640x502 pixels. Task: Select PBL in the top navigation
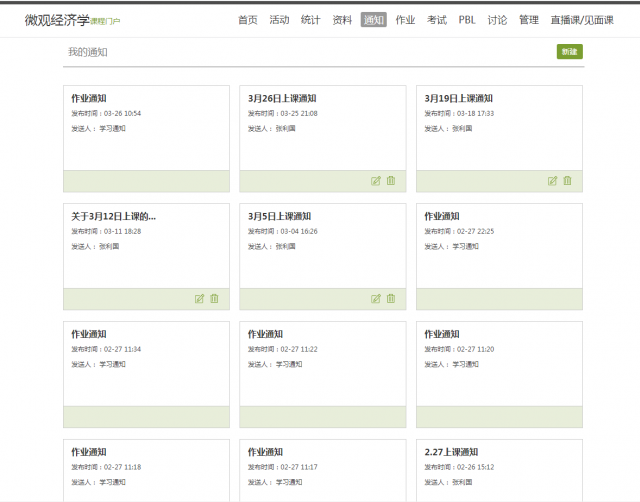click(x=467, y=20)
